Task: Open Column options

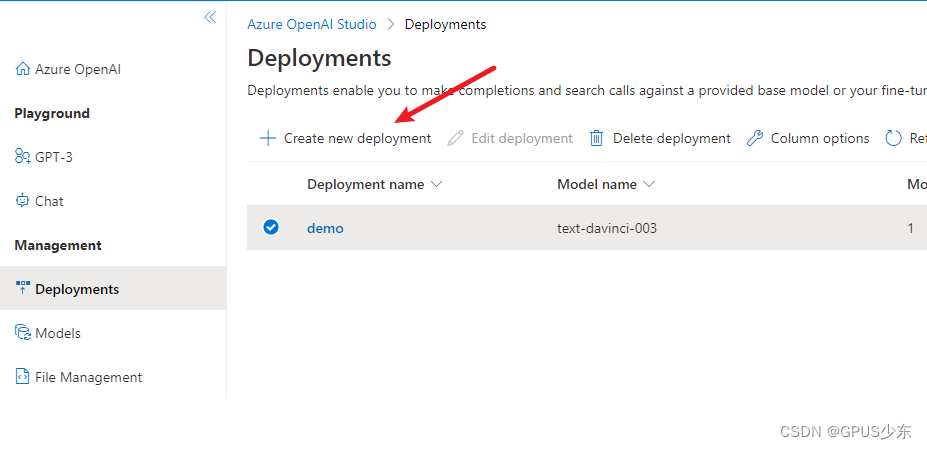Action: 808,138
